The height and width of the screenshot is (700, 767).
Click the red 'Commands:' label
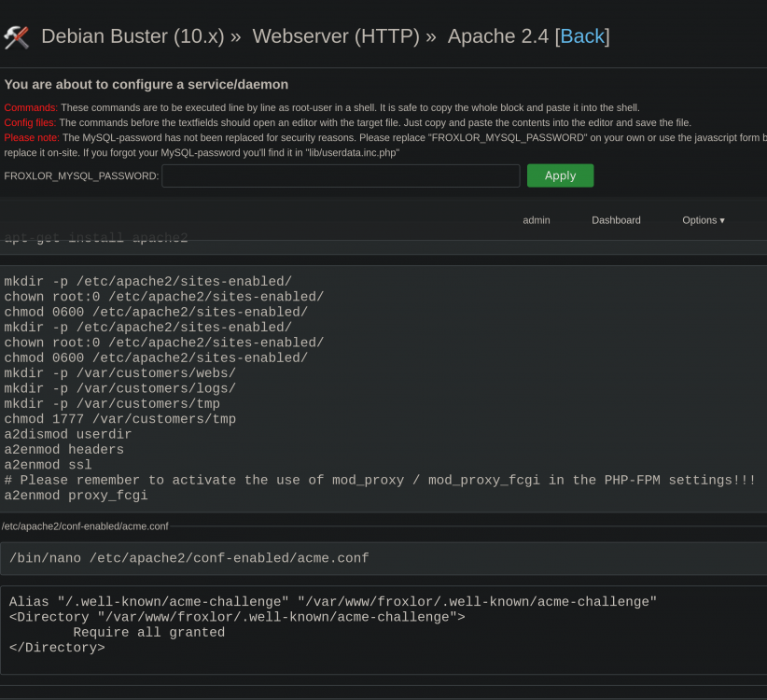[31, 107]
